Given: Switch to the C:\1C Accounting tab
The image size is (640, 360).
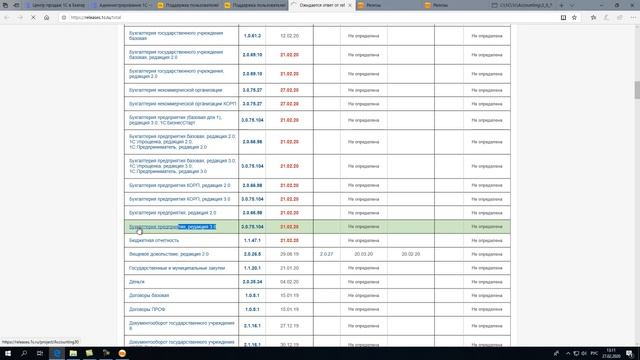Looking at the screenshot, I should click(x=522, y=5).
